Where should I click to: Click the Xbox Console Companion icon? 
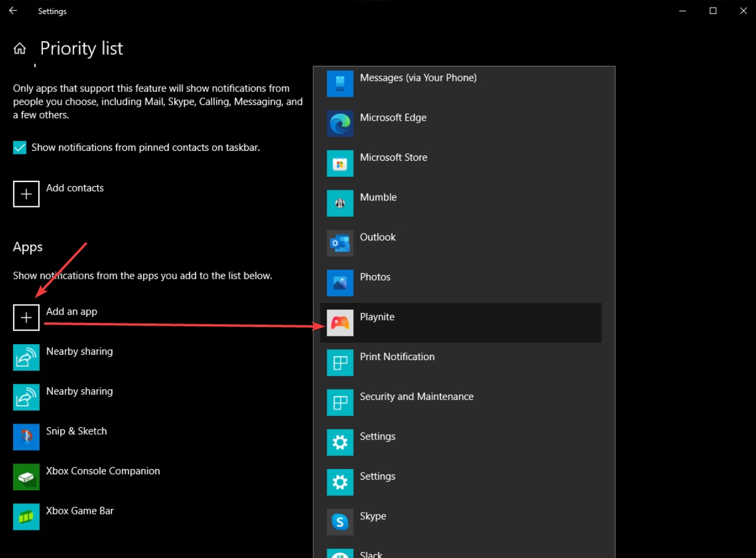point(26,477)
